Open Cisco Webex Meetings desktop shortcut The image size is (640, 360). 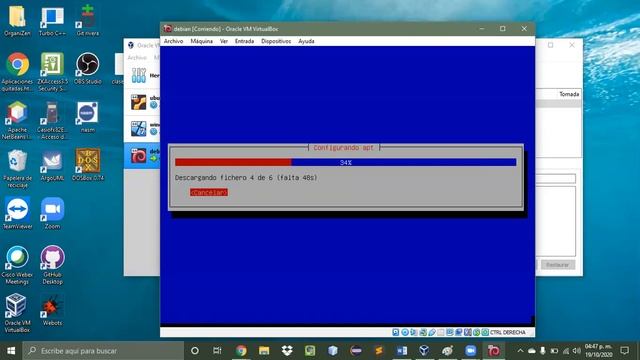[x=17, y=265]
